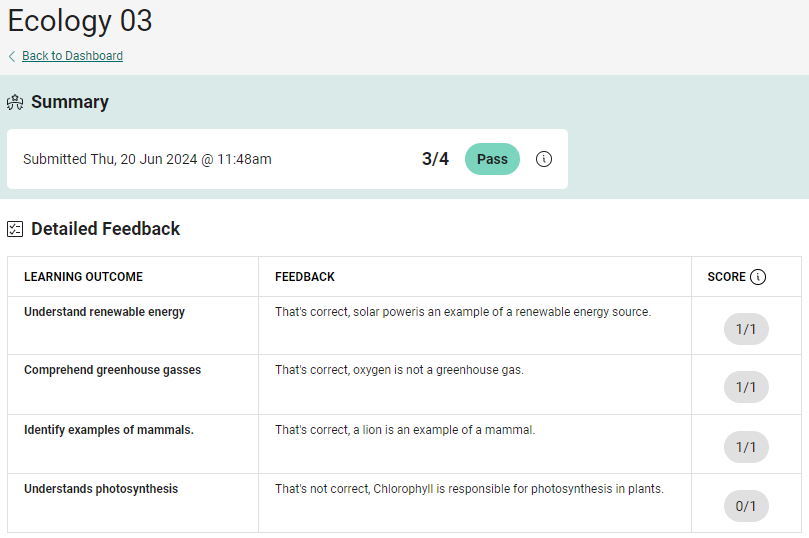Click the Chlorophyll feedback text
The width and height of the screenshot is (809, 538).
coord(469,489)
